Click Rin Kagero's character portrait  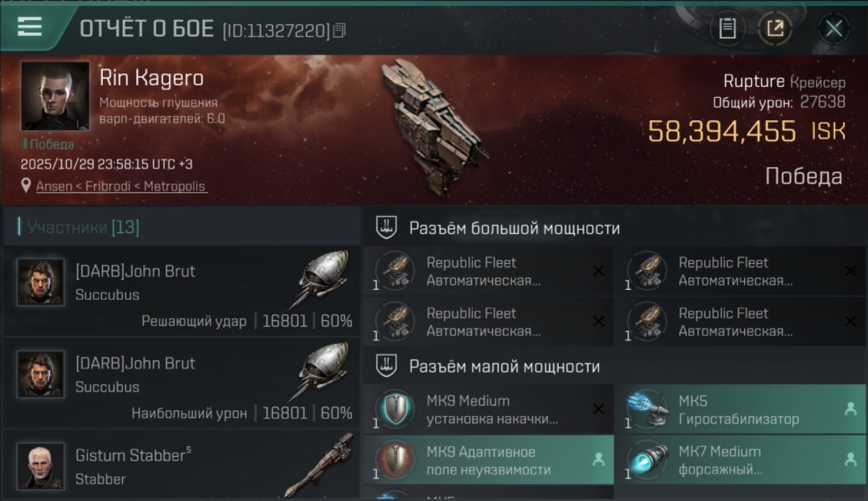55,96
